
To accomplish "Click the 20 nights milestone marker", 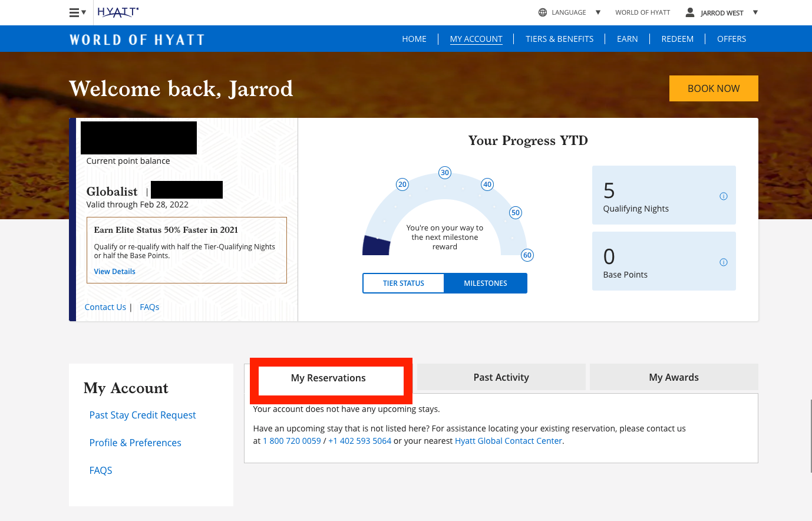I will [402, 184].
